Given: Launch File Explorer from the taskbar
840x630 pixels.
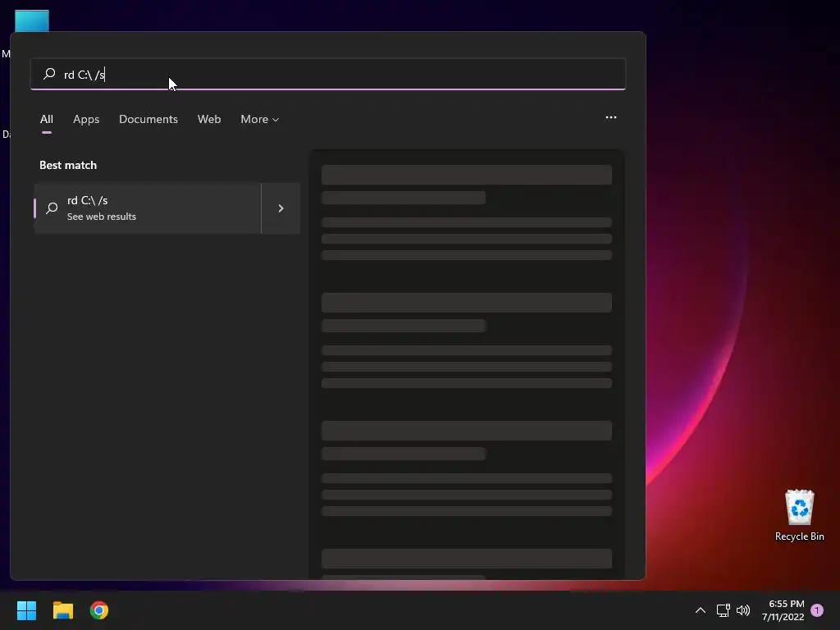Looking at the screenshot, I should click(x=62, y=610).
